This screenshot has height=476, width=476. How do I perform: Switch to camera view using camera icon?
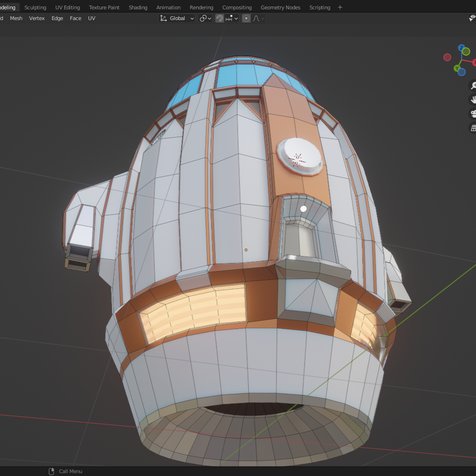(473, 114)
